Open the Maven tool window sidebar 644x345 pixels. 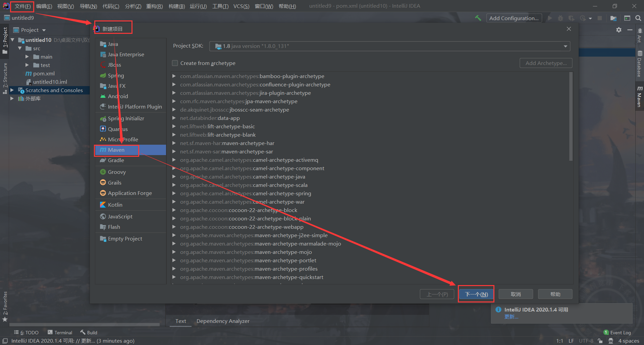[x=640, y=96]
